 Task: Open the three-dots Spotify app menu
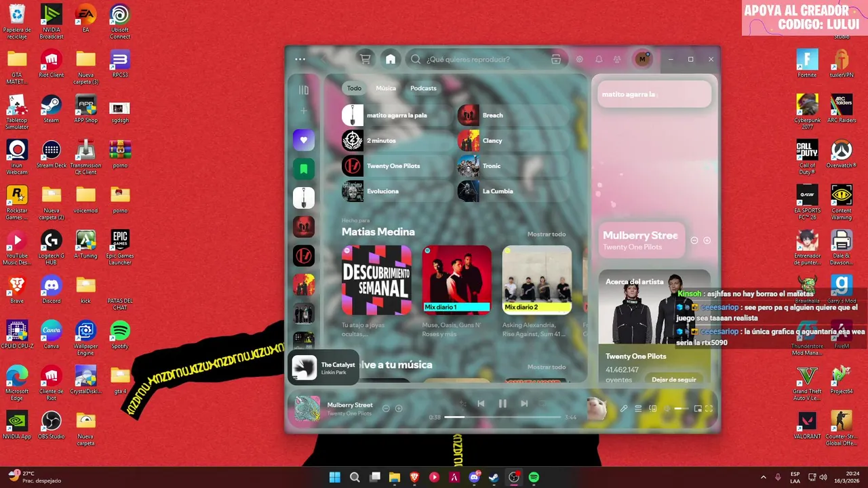click(300, 59)
